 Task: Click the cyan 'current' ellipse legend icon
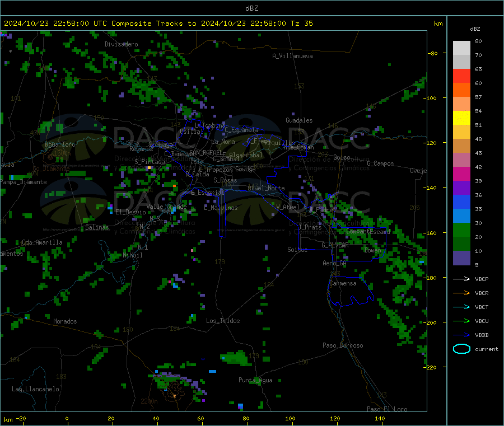point(461,349)
